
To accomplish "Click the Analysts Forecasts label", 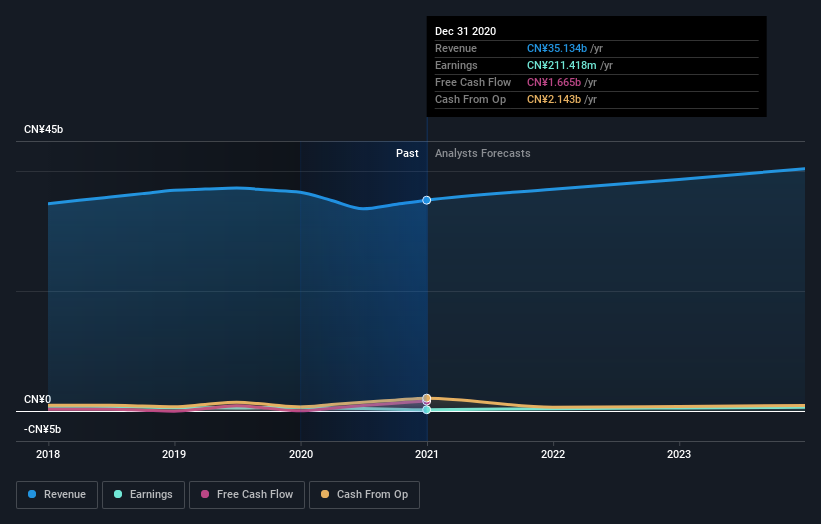I will click(x=483, y=153).
